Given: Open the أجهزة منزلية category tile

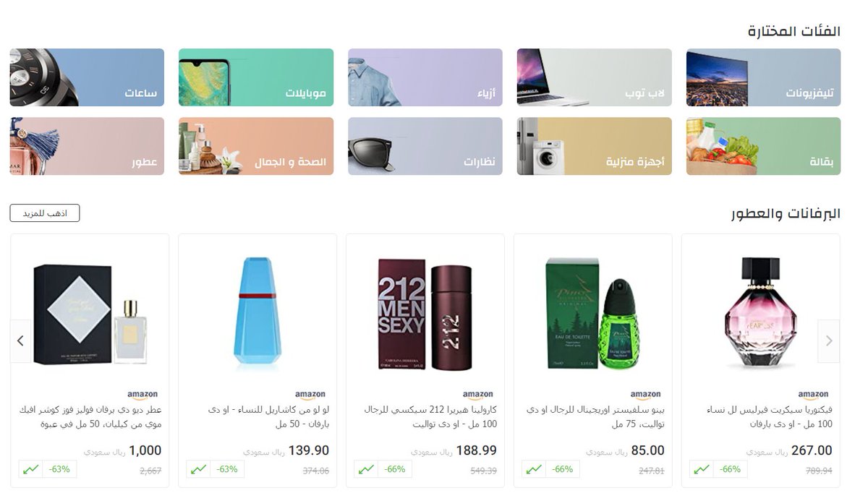Looking at the screenshot, I should (x=594, y=146).
